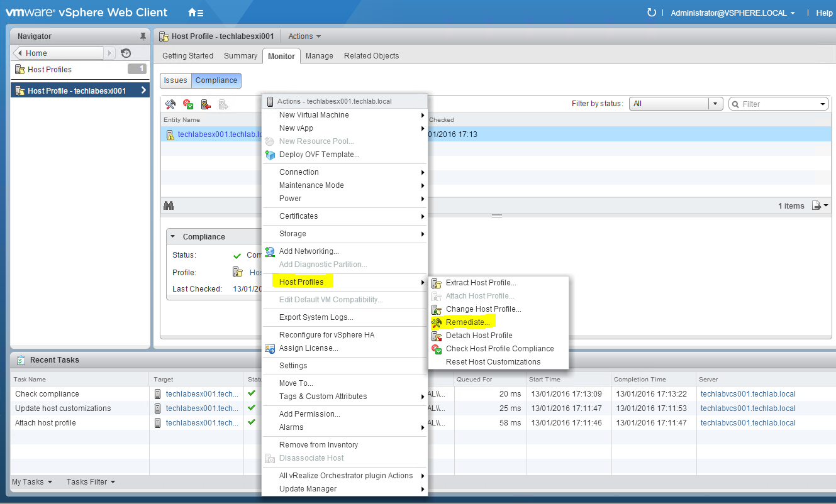Click the check compliance toolbar icon
Image resolution: width=836 pixels, height=504 pixels.
point(187,104)
